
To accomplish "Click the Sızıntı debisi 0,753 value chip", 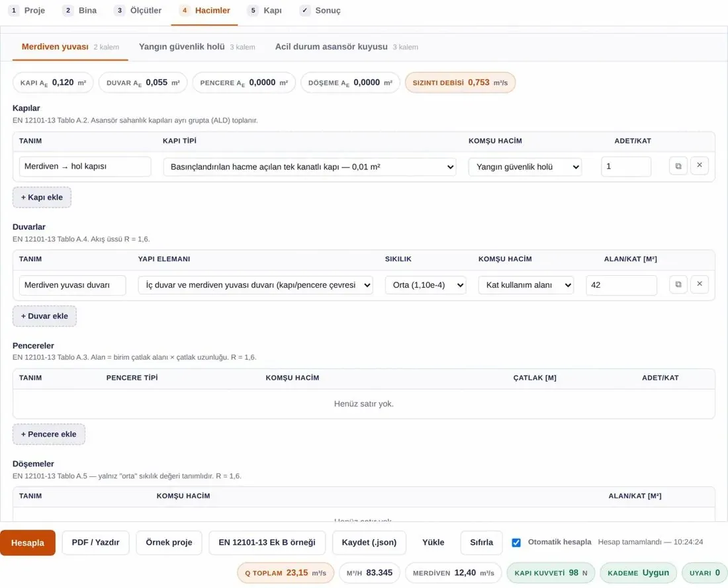I will [x=460, y=83].
